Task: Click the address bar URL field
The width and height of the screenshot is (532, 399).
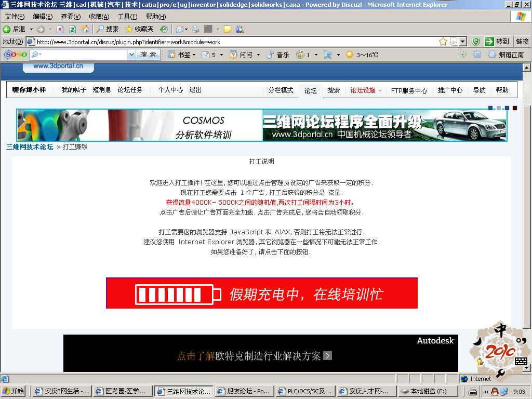Action: [x=234, y=42]
